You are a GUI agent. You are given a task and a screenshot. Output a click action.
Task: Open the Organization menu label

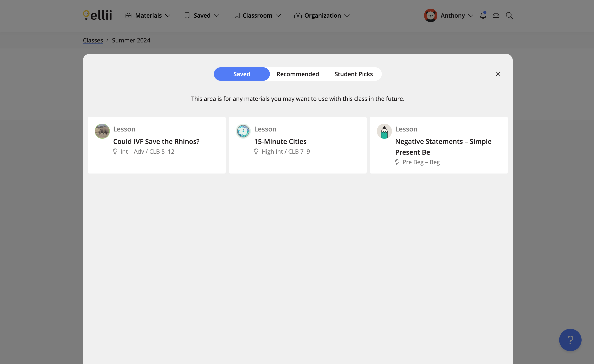(x=322, y=15)
